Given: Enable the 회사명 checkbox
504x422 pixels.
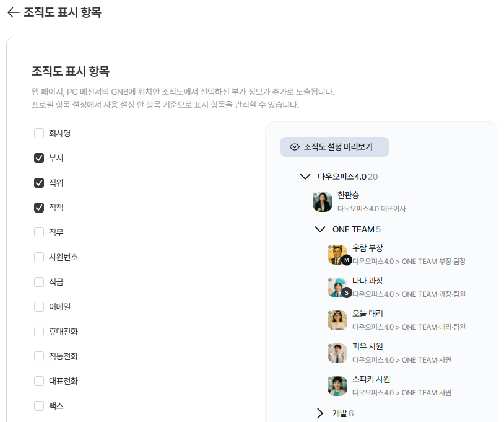Looking at the screenshot, I should (39, 133).
